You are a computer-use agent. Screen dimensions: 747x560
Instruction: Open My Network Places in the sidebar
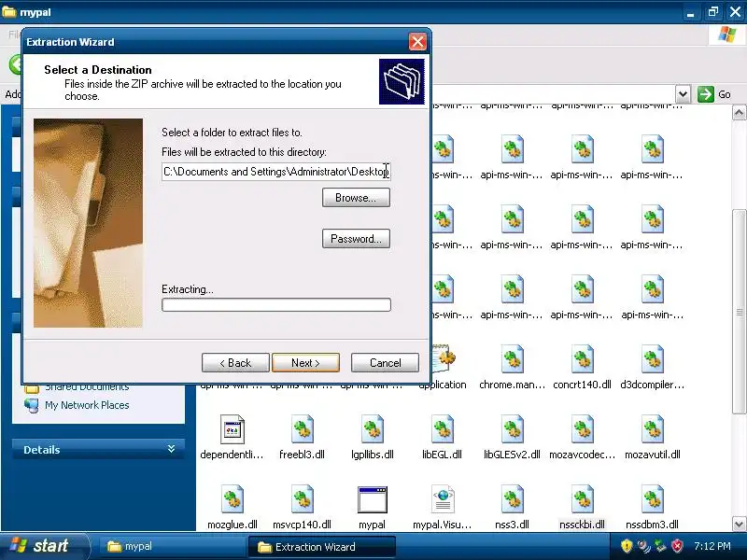pos(87,405)
